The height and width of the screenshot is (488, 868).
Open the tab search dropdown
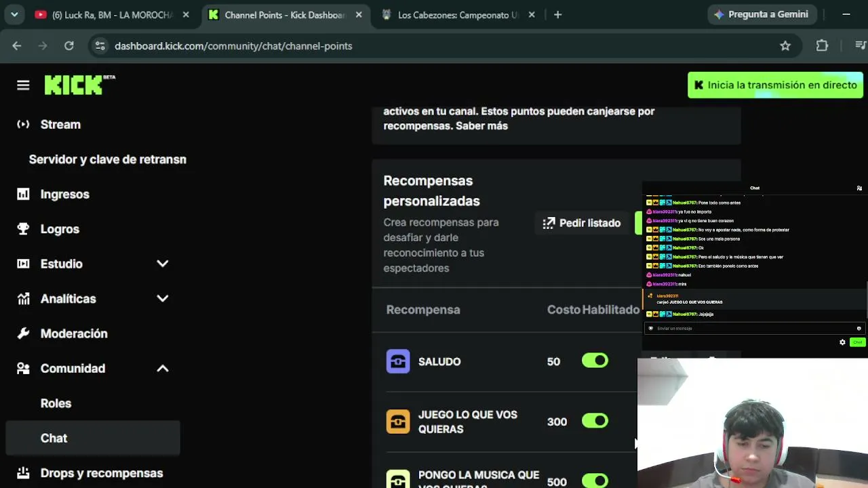point(14,15)
